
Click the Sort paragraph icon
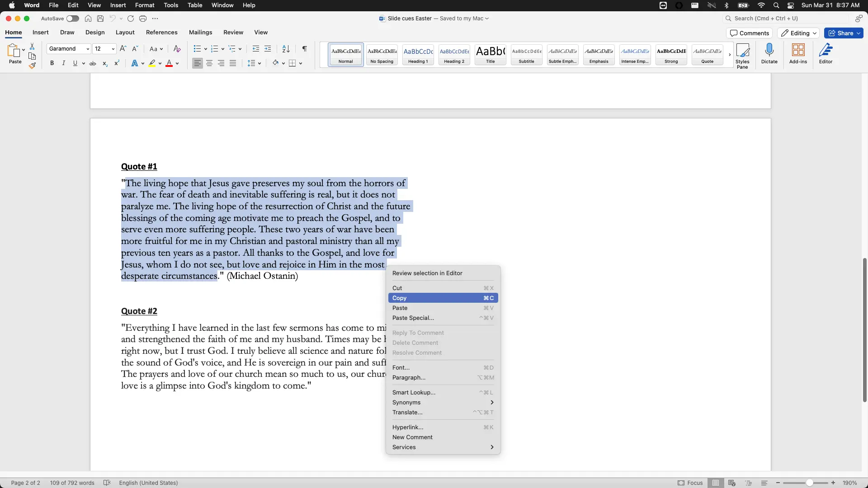[x=286, y=49]
